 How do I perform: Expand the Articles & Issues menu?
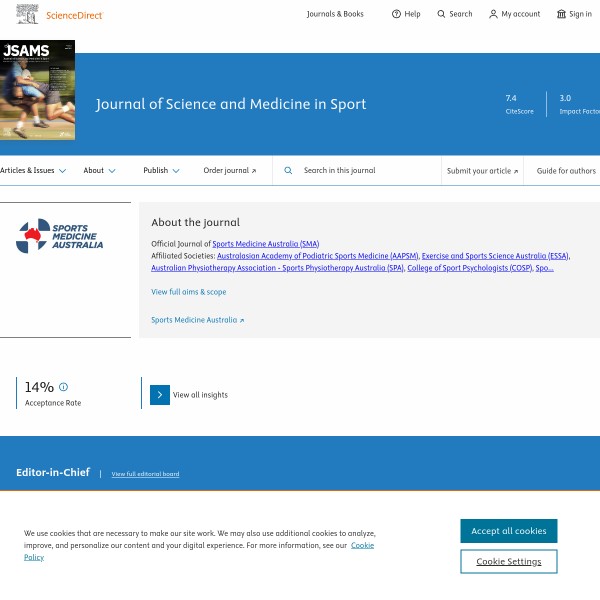(x=33, y=171)
